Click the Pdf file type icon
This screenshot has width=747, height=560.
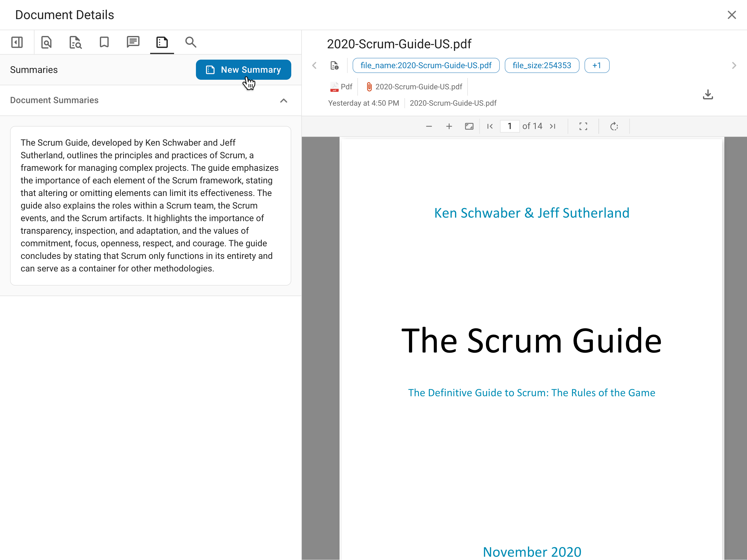pos(334,87)
